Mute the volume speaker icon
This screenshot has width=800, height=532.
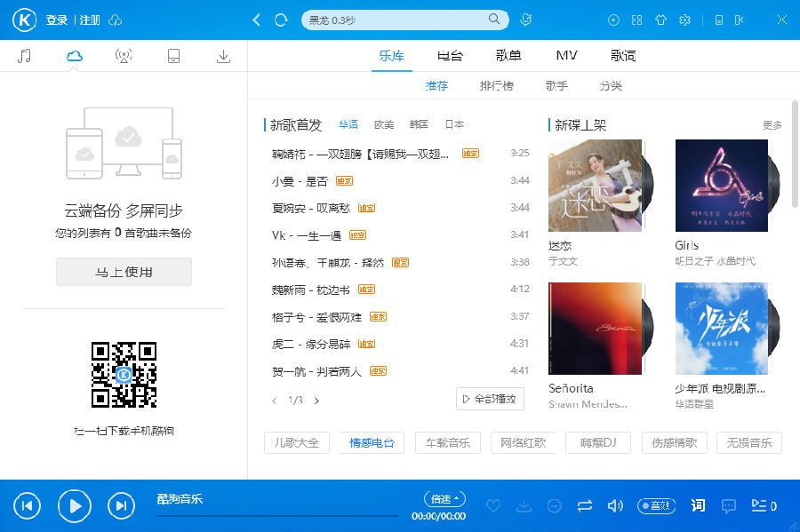(615, 505)
